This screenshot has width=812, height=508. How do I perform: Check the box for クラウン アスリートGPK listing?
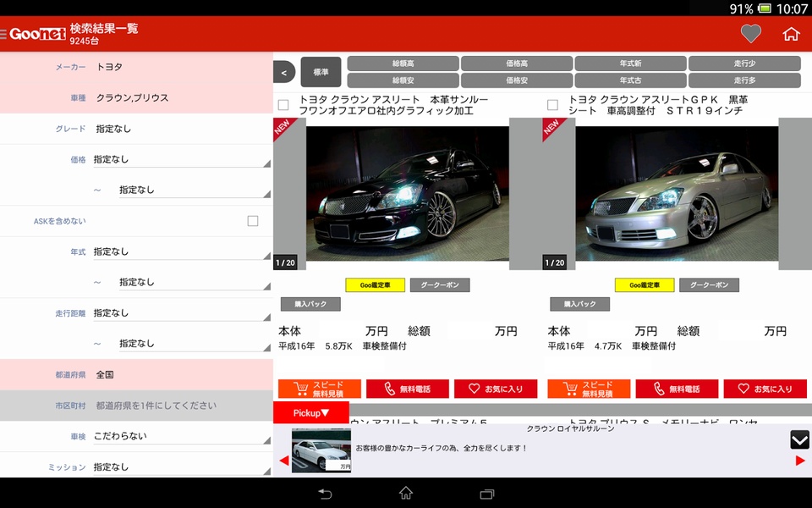pos(552,105)
